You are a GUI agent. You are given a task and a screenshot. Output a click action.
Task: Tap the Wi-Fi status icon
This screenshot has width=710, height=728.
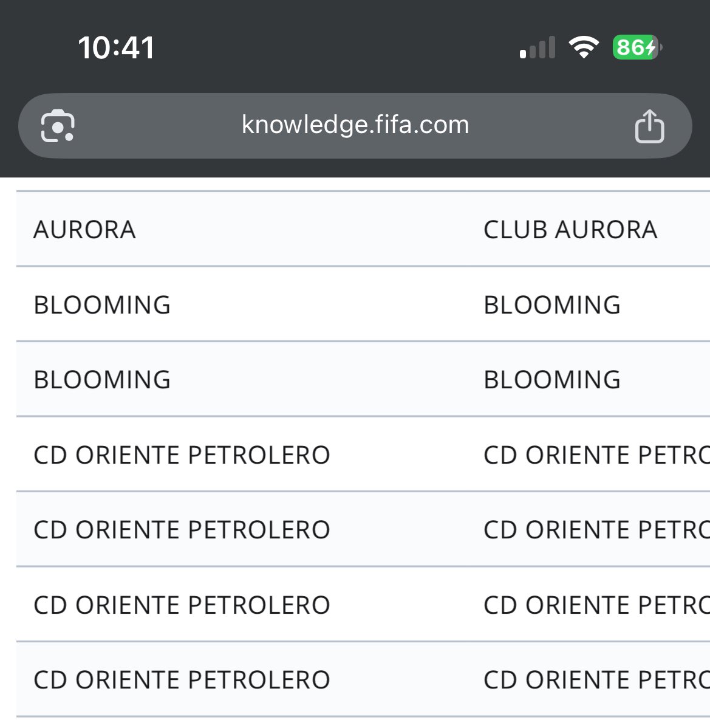point(584,47)
